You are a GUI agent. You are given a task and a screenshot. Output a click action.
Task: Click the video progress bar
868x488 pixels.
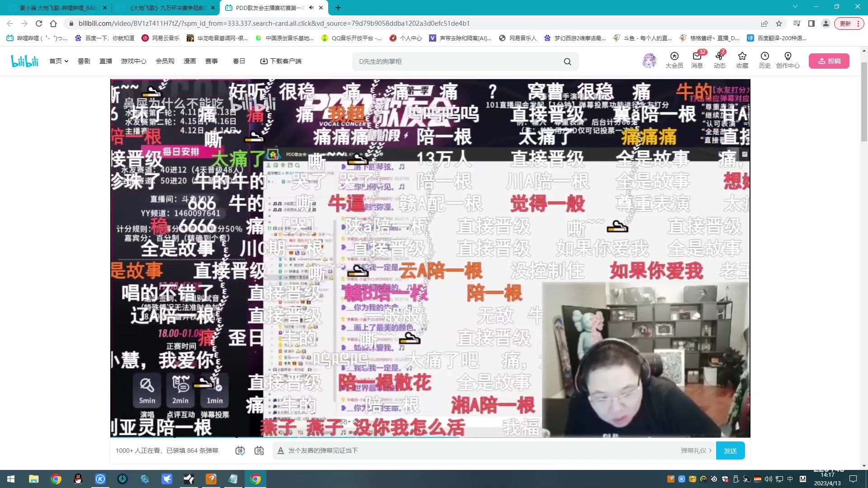(430, 437)
